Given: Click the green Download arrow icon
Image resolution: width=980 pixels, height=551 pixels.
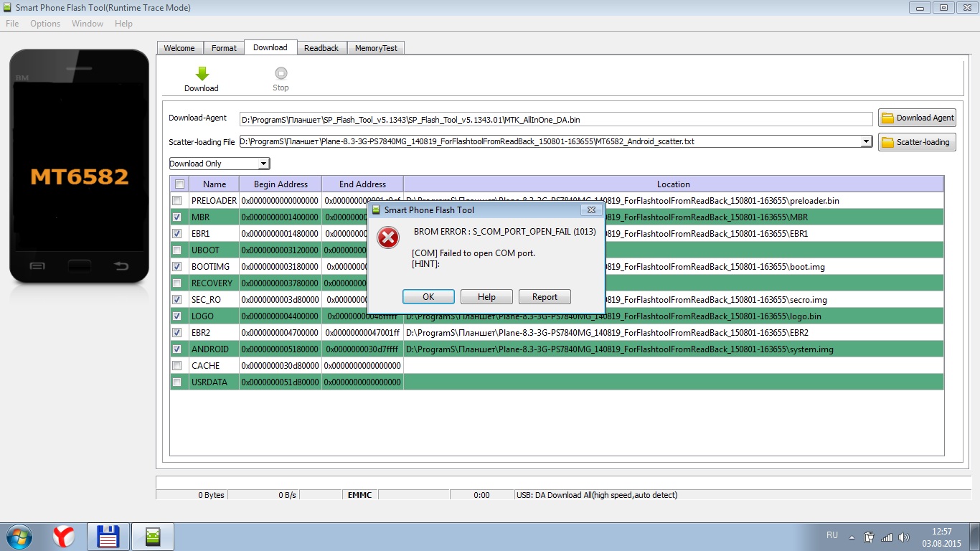Looking at the screenshot, I should (202, 74).
